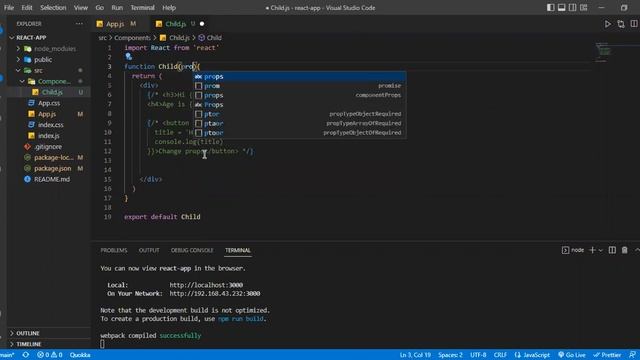Open App.js file in explorer

pyautogui.click(x=48, y=114)
